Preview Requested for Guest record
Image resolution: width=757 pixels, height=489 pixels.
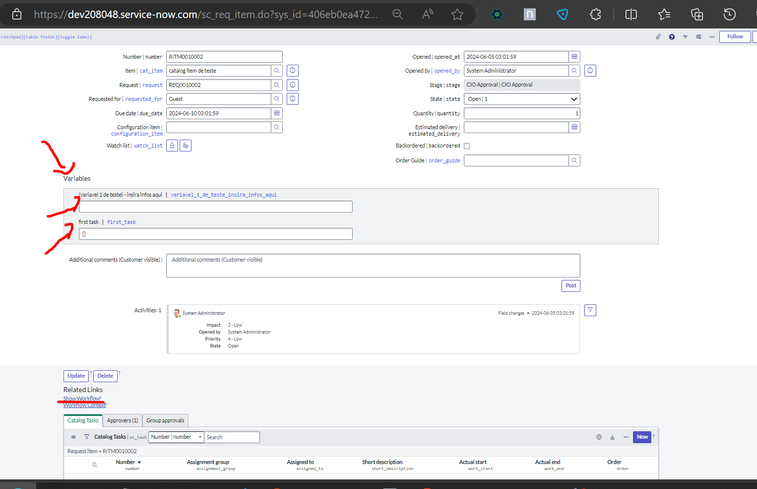293,99
